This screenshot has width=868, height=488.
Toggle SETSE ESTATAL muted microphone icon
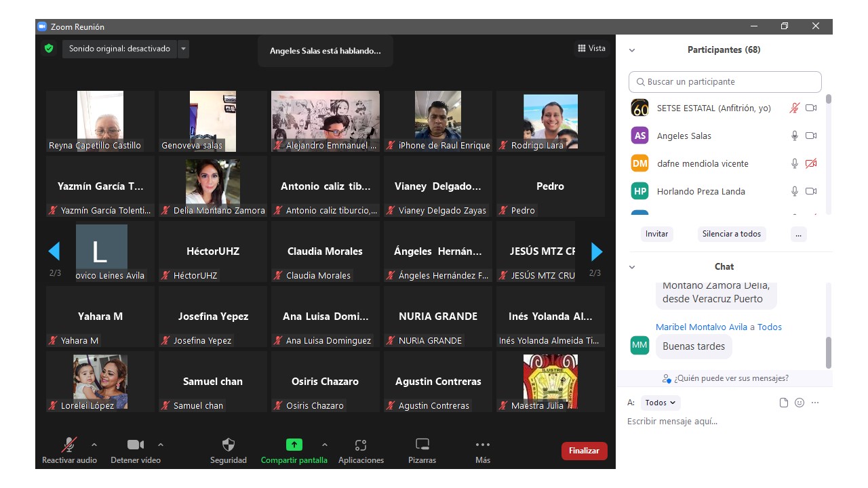pyautogui.click(x=795, y=108)
